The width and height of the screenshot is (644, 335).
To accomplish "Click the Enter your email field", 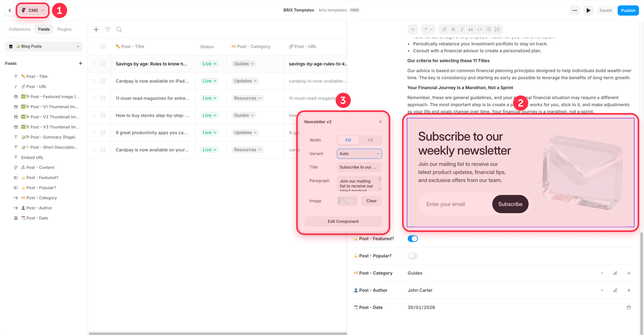I will tap(454, 204).
